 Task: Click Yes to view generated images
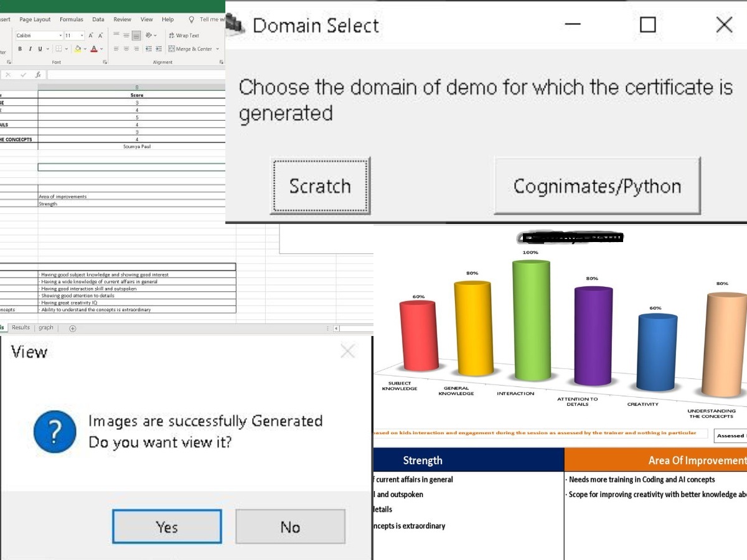167,526
